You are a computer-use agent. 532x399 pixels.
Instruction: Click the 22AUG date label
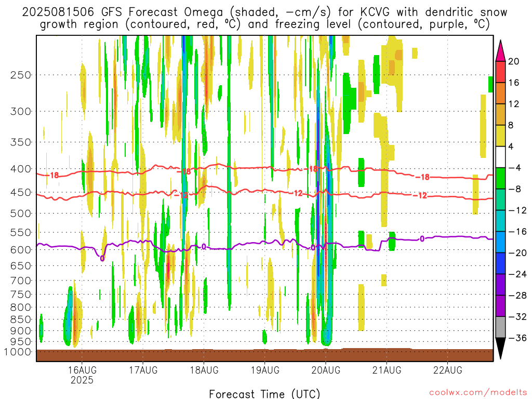pos(447,370)
